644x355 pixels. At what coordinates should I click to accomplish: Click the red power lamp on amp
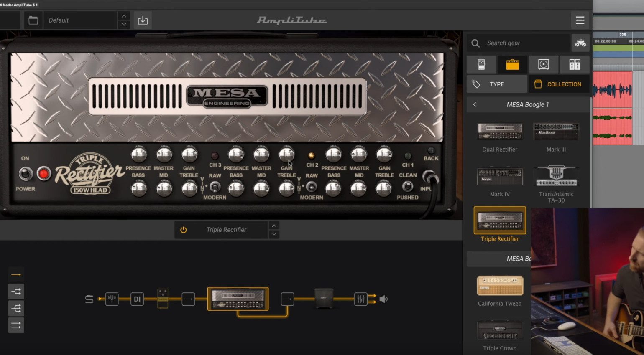pyautogui.click(x=43, y=173)
